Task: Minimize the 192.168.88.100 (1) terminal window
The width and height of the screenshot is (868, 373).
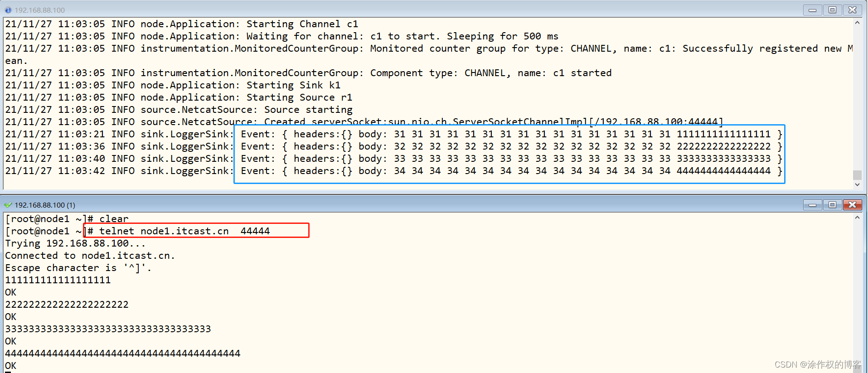Action: tap(812, 205)
